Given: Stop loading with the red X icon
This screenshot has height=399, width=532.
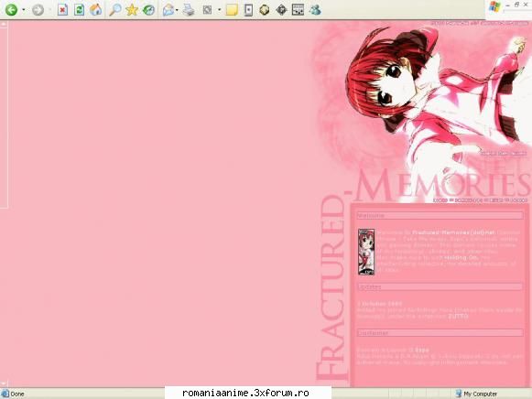Looking at the screenshot, I should [x=62, y=10].
